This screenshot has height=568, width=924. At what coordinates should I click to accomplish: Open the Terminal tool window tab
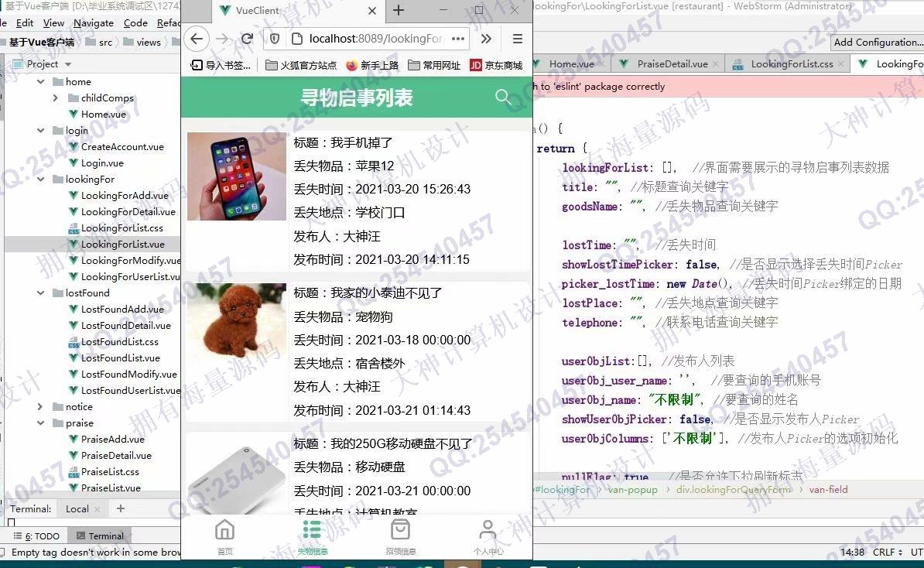click(100, 536)
